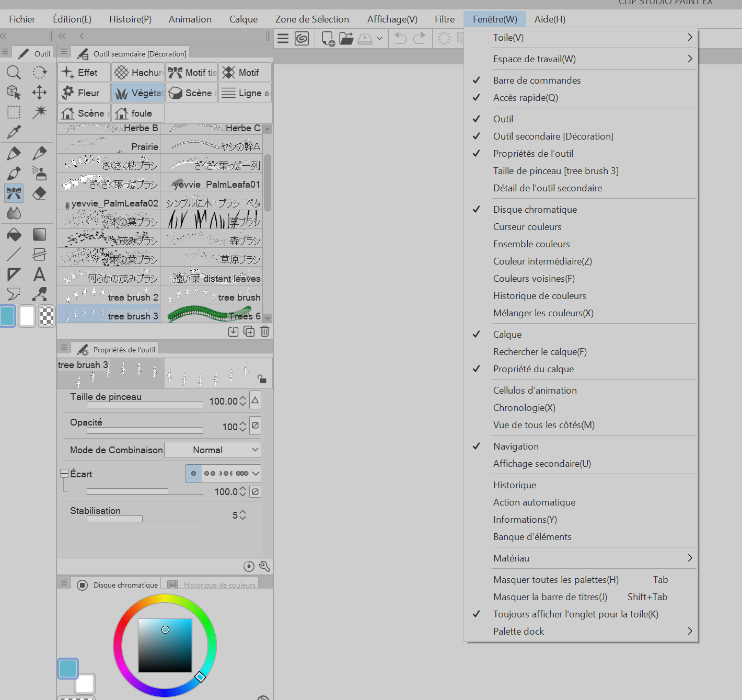Image resolution: width=742 pixels, height=700 pixels.
Task: Uncheck Navigation in the Fenêtre menu
Action: (x=581, y=446)
